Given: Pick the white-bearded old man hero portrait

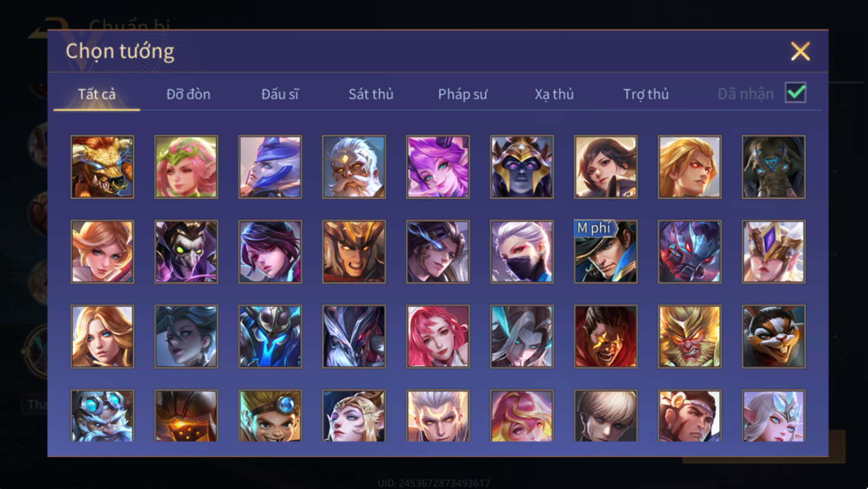Looking at the screenshot, I should (x=354, y=167).
